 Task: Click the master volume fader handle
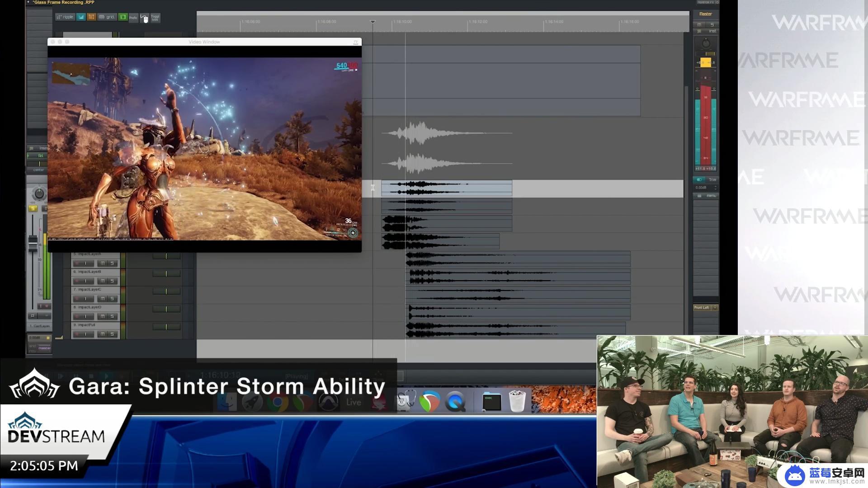pyautogui.click(x=705, y=63)
